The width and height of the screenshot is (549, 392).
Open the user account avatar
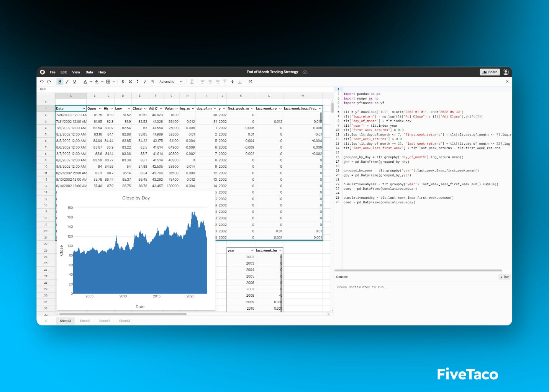pyautogui.click(x=506, y=72)
